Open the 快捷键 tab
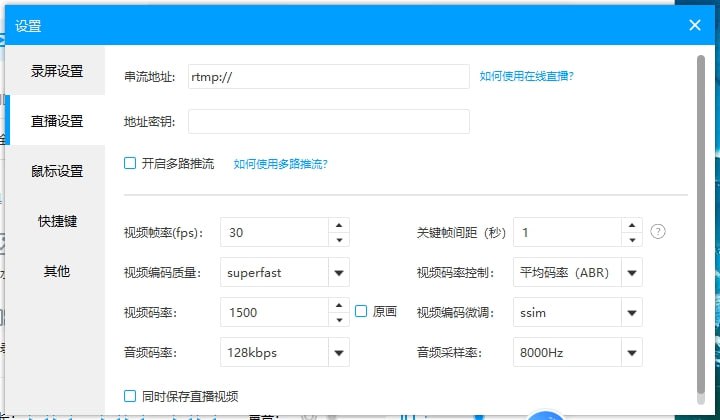Viewport: 720px width, 420px height. 57,221
